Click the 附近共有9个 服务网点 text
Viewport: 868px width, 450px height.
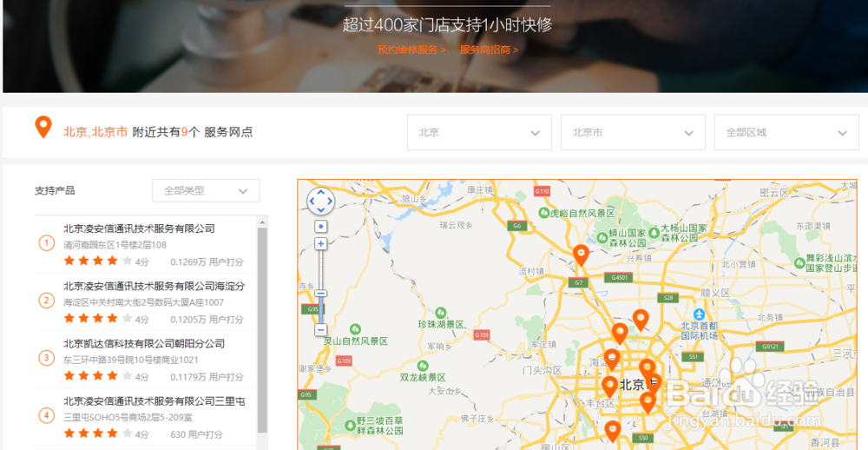(x=193, y=132)
